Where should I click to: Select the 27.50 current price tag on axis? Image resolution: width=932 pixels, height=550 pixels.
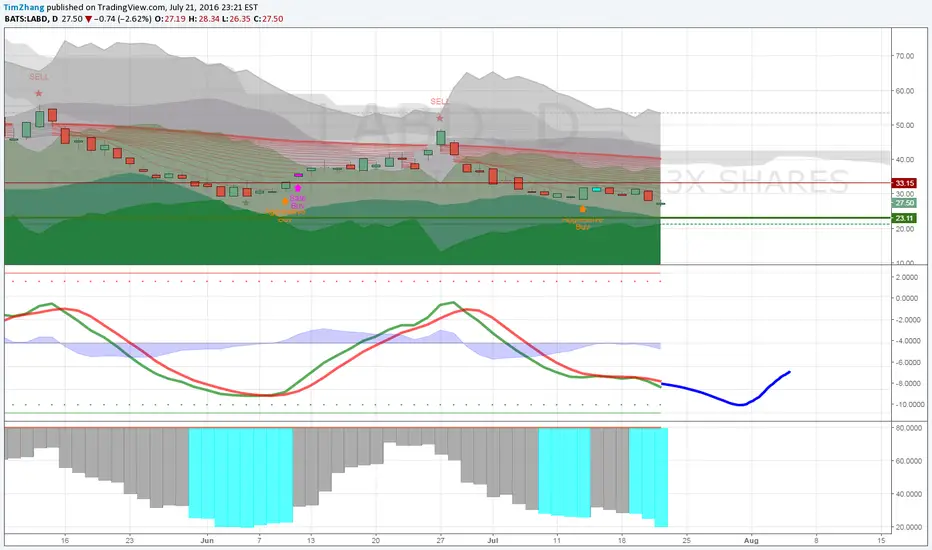[x=904, y=203]
